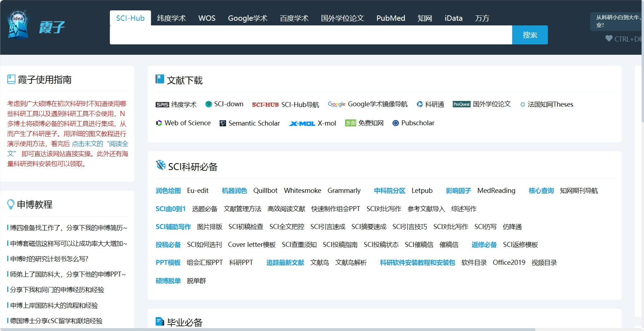Open the 快速制作组会PPT link
This screenshot has width=644, height=331.
point(336,209)
